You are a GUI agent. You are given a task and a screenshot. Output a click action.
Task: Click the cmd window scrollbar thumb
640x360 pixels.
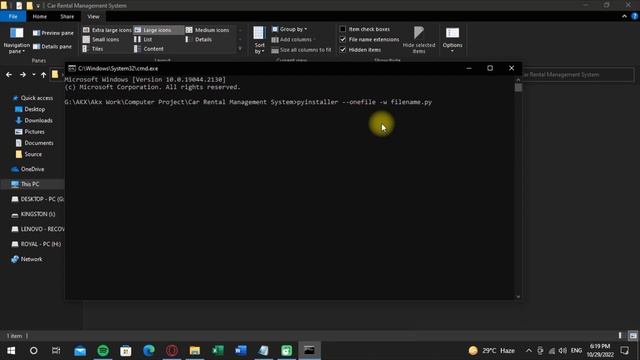tap(518, 88)
